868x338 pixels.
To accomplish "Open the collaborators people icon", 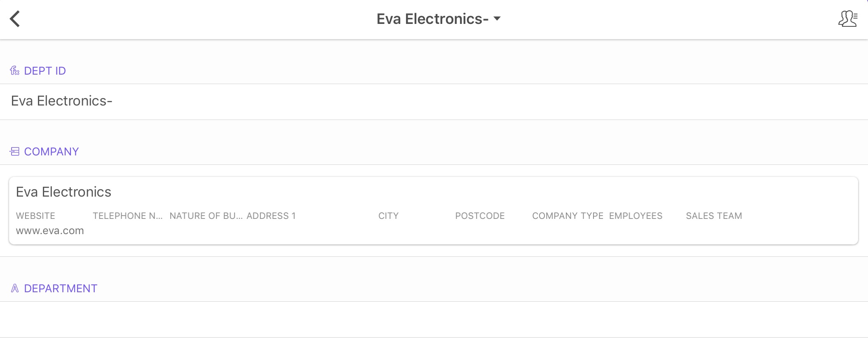I will coord(847,19).
